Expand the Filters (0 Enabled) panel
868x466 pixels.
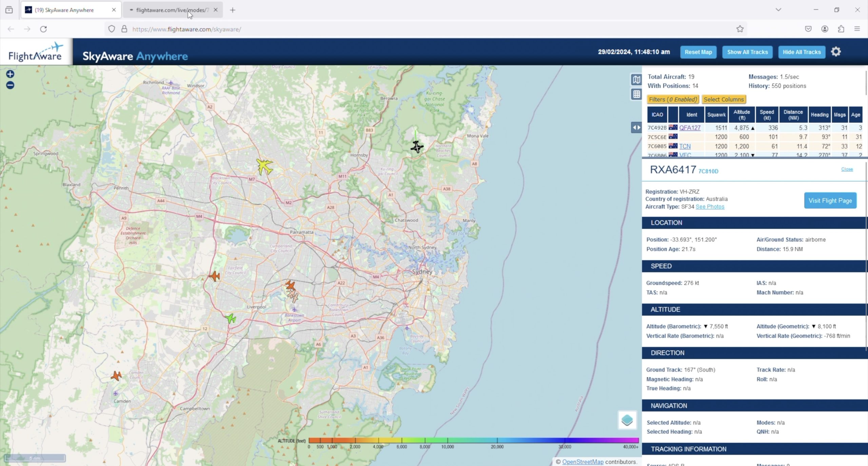coord(673,99)
